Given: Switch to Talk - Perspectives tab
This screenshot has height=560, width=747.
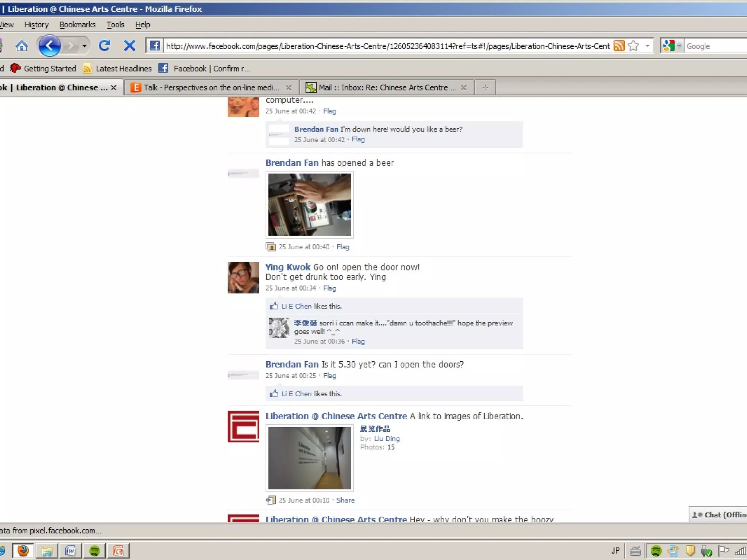Looking at the screenshot, I should [211, 87].
